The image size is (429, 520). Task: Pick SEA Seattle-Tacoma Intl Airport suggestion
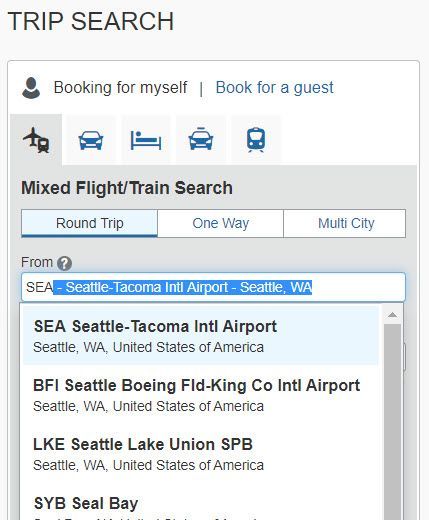(x=201, y=336)
